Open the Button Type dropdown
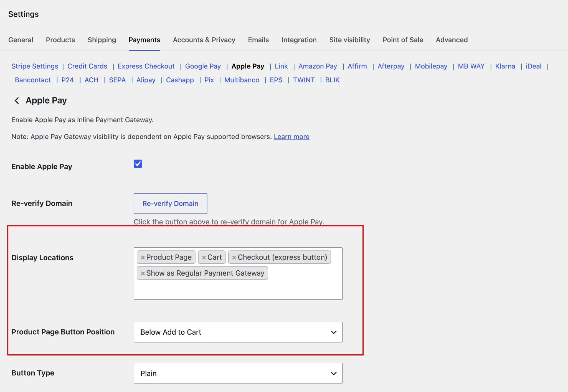This screenshot has width=568, height=392. click(238, 373)
